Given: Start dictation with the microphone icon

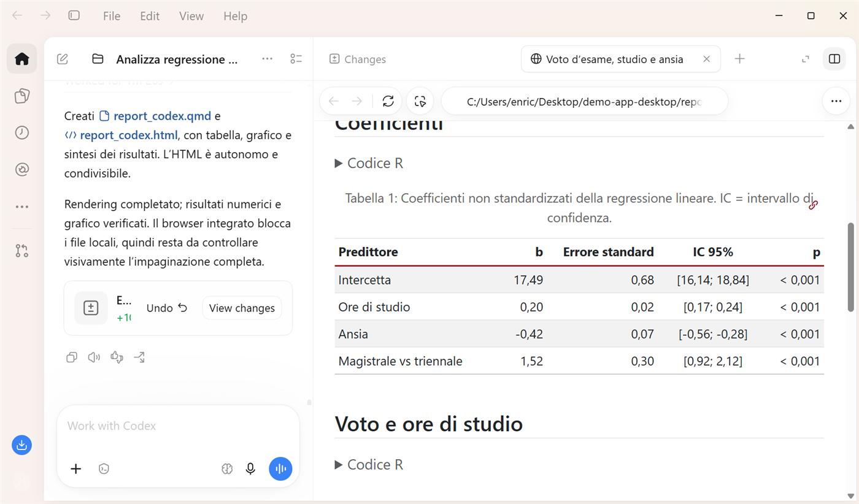Looking at the screenshot, I should tap(250, 469).
